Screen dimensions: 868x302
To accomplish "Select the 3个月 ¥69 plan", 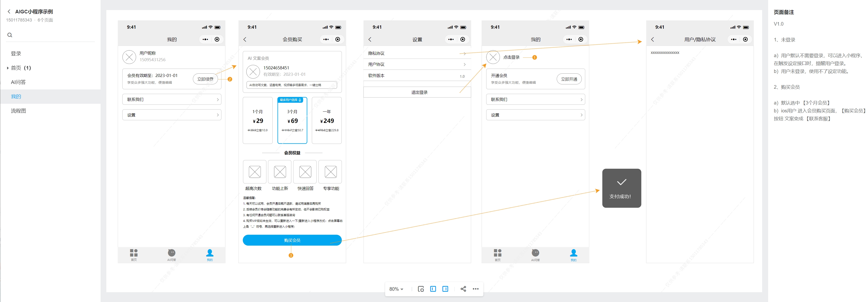I will pyautogui.click(x=292, y=121).
